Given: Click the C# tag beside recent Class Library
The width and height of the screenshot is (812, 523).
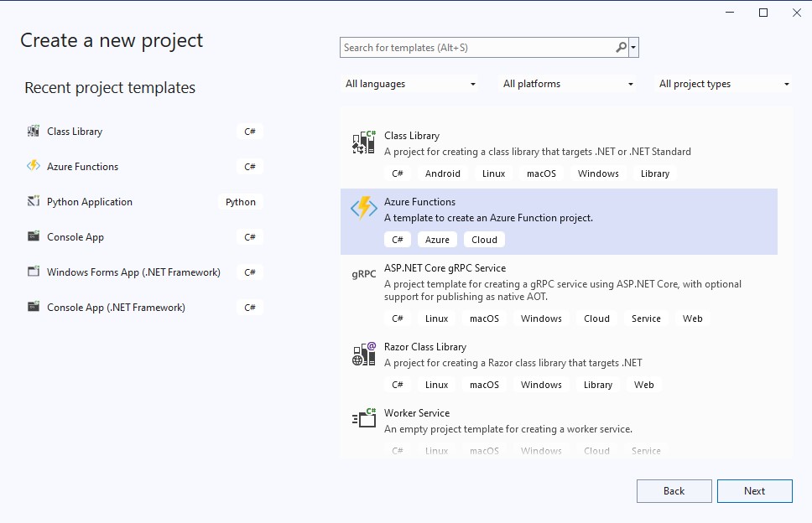Looking at the screenshot, I should click(250, 132).
